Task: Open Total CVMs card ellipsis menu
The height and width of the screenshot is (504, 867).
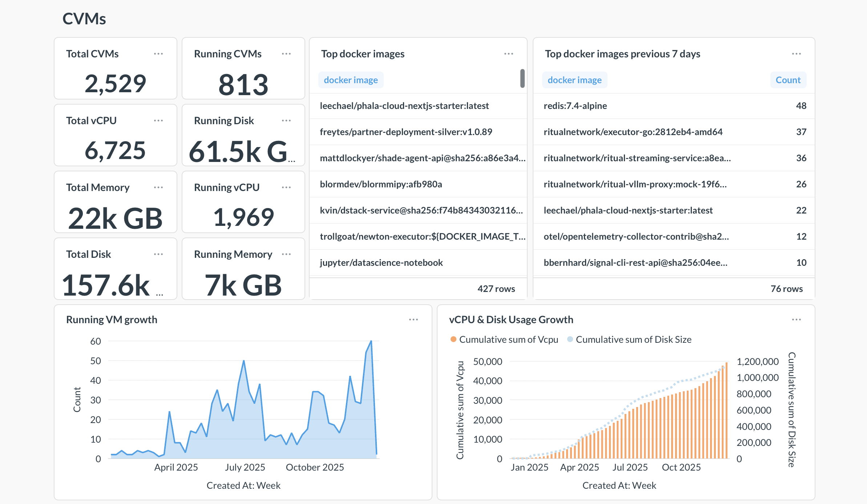Action: 158,54
